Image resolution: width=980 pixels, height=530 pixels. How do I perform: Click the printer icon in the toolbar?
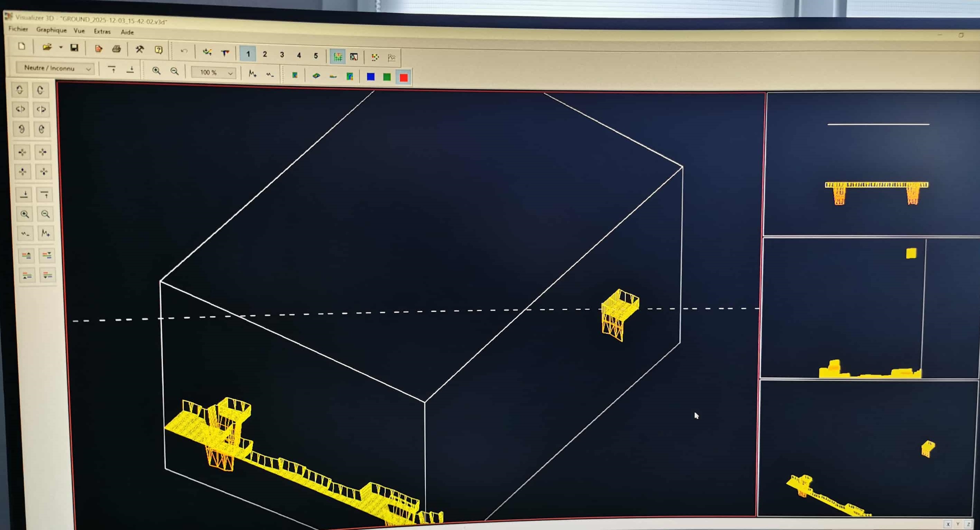(116, 49)
